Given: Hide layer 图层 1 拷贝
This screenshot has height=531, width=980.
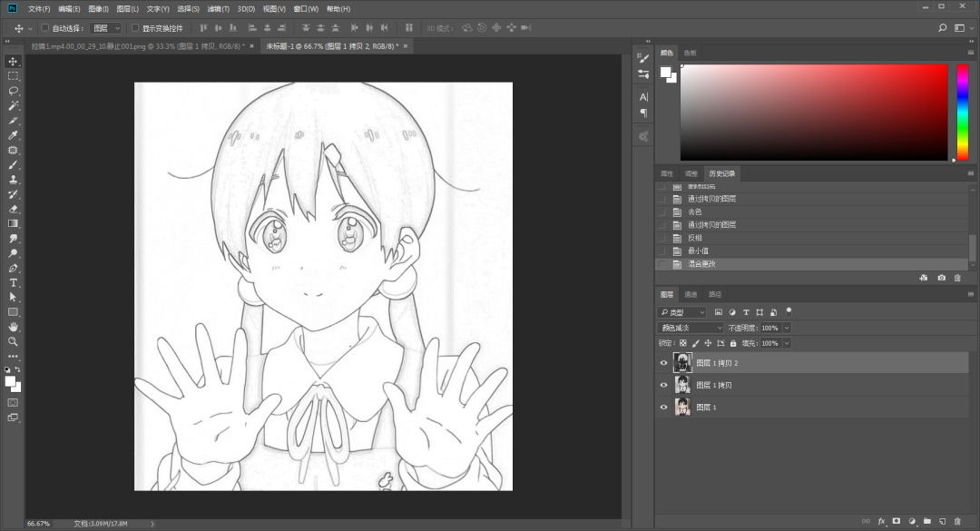Looking at the screenshot, I should click(663, 385).
